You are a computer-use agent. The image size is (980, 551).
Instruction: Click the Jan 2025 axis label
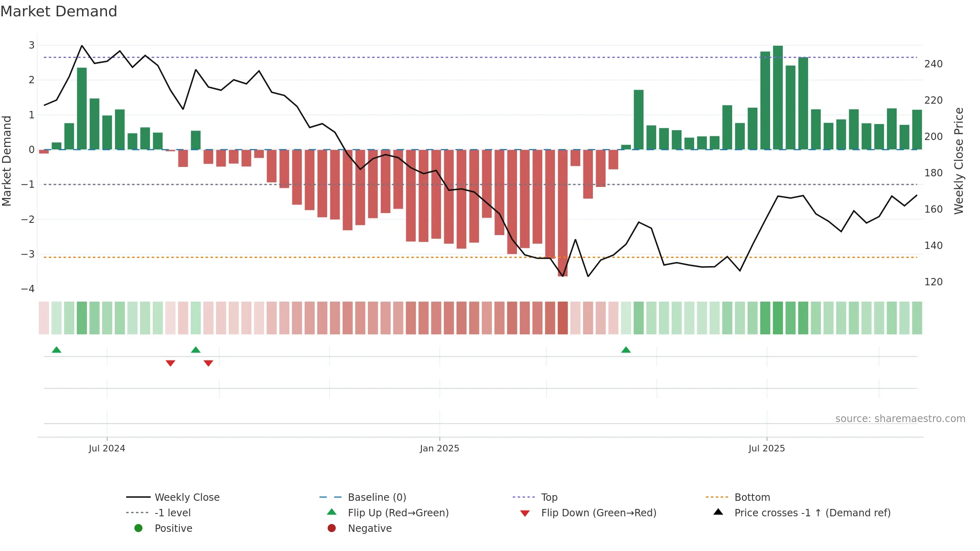(440, 449)
